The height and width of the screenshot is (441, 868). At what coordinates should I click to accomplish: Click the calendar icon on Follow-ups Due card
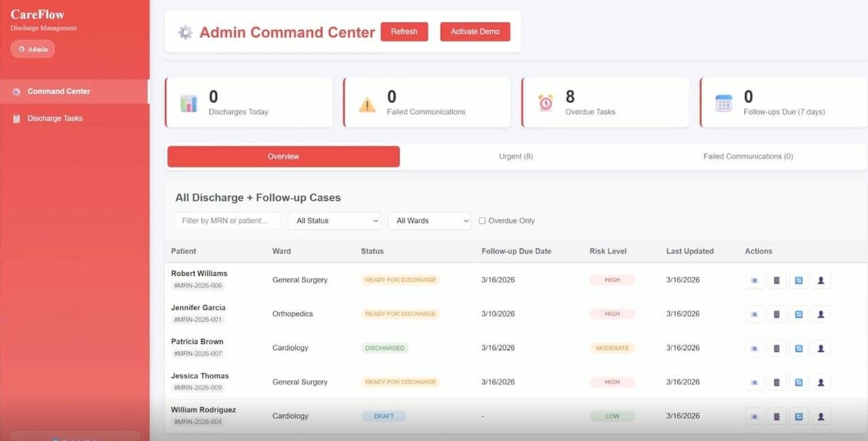coord(724,103)
